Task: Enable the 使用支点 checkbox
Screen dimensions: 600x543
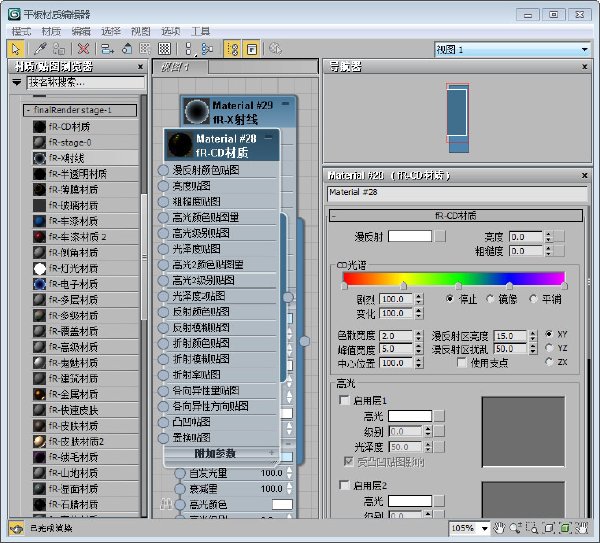Action: click(x=462, y=362)
